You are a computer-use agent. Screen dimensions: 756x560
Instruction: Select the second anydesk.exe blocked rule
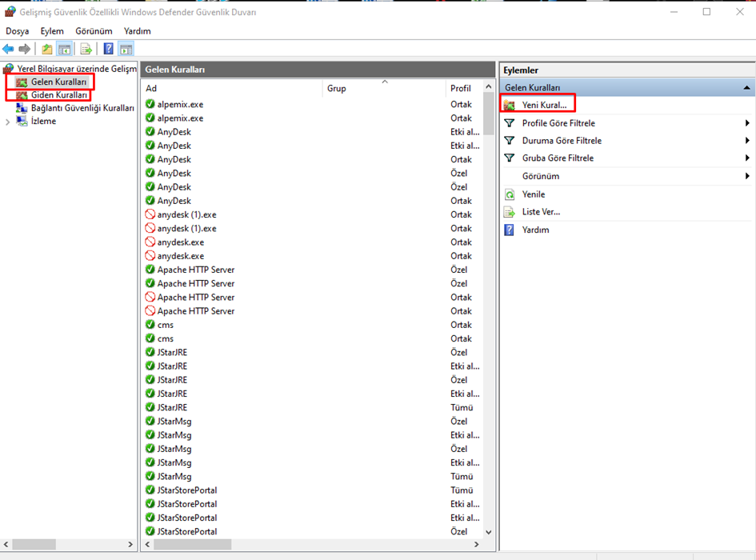[x=314, y=256]
